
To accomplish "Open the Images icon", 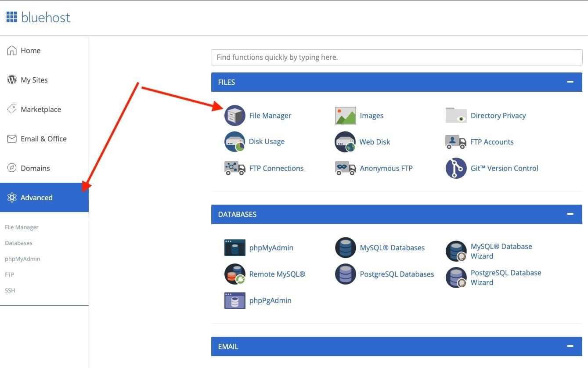I will 345,115.
